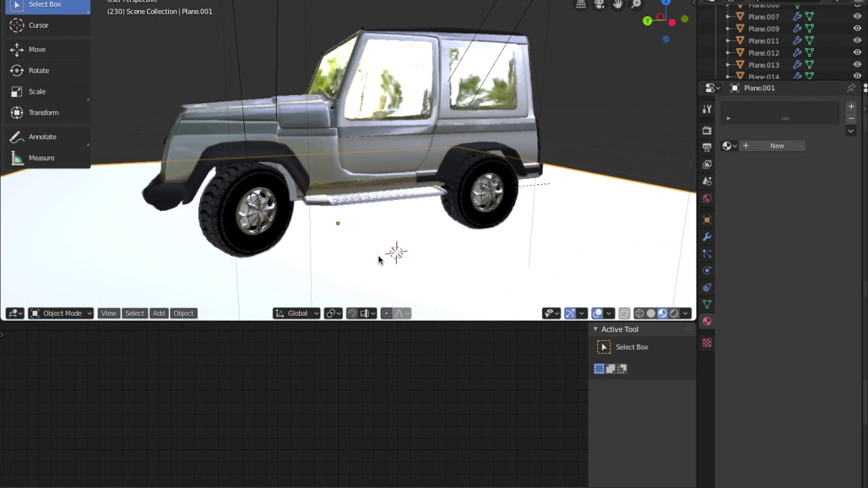
Task: Hide Plane.009 with its eye icon
Action: pyautogui.click(x=857, y=28)
